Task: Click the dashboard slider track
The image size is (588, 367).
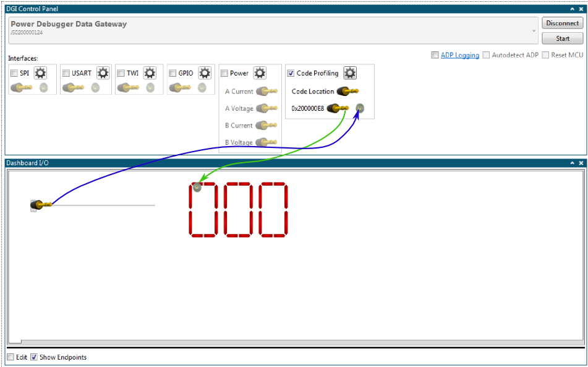Action: pyautogui.click(x=93, y=205)
